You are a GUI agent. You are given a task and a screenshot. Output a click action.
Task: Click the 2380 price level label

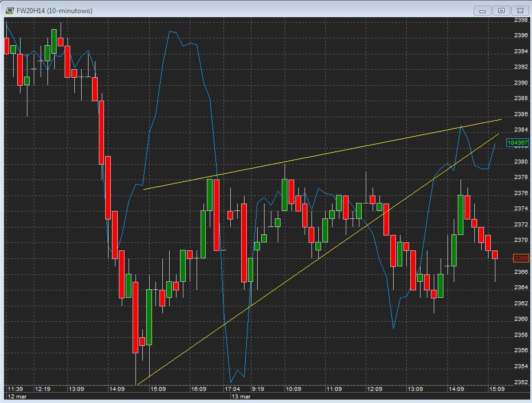tap(521, 162)
